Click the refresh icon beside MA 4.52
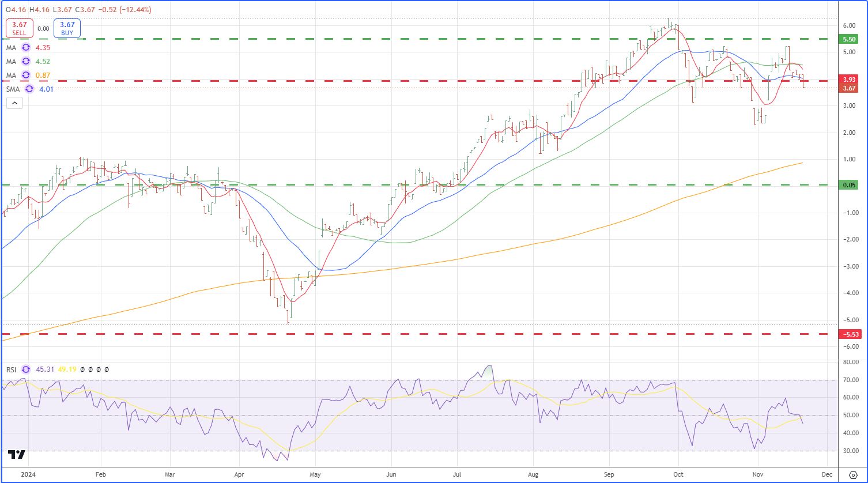 coord(26,61)
